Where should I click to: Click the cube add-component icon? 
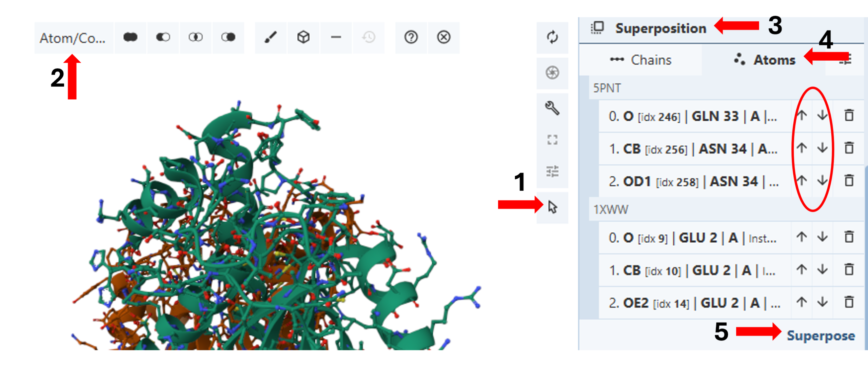[x=303, y=37]
